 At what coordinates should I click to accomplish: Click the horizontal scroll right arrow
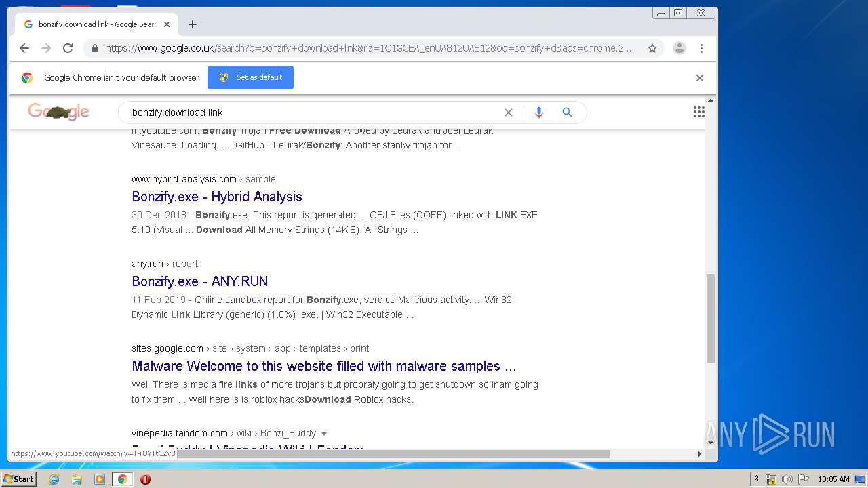700,454
